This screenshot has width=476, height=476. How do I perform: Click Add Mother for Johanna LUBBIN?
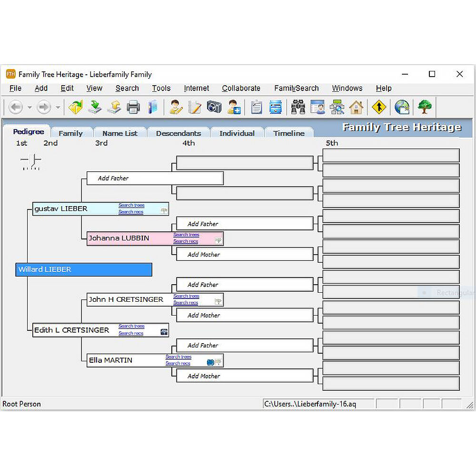tap(245, 254)
